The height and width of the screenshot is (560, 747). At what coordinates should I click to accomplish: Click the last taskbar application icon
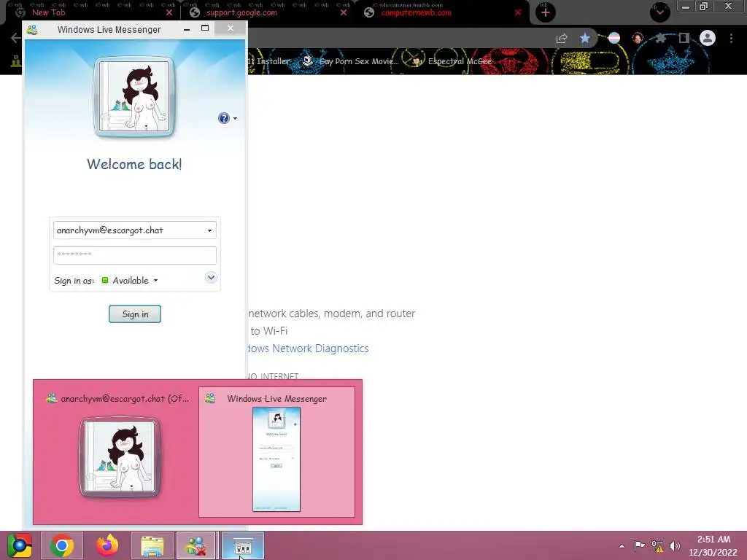(x=242, y=545)
